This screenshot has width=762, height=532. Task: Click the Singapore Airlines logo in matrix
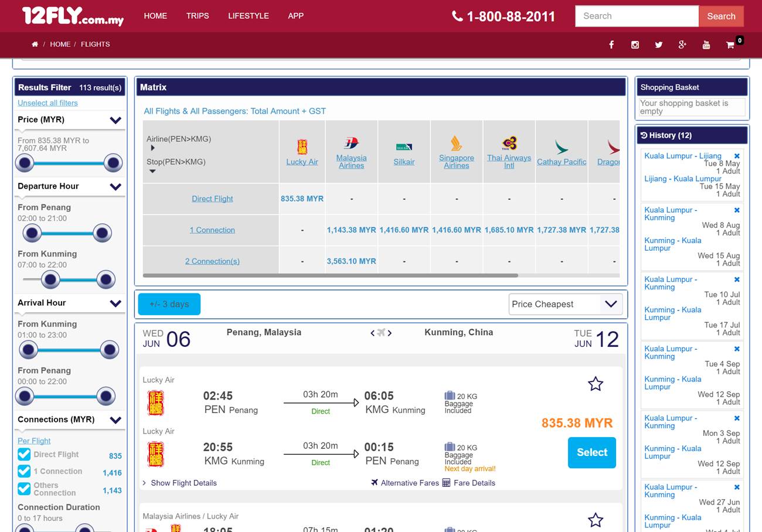pyautogui.click(x=456, y=143)
